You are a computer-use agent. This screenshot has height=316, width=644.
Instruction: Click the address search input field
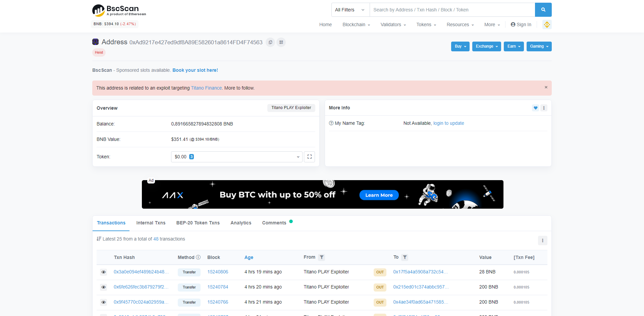tap(452, 10)
